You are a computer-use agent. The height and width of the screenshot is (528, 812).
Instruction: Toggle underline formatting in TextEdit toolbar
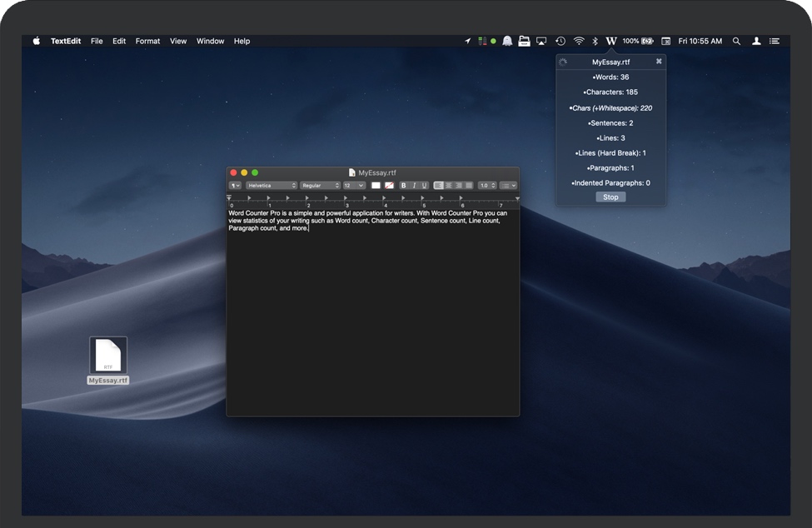click(424, 186)
